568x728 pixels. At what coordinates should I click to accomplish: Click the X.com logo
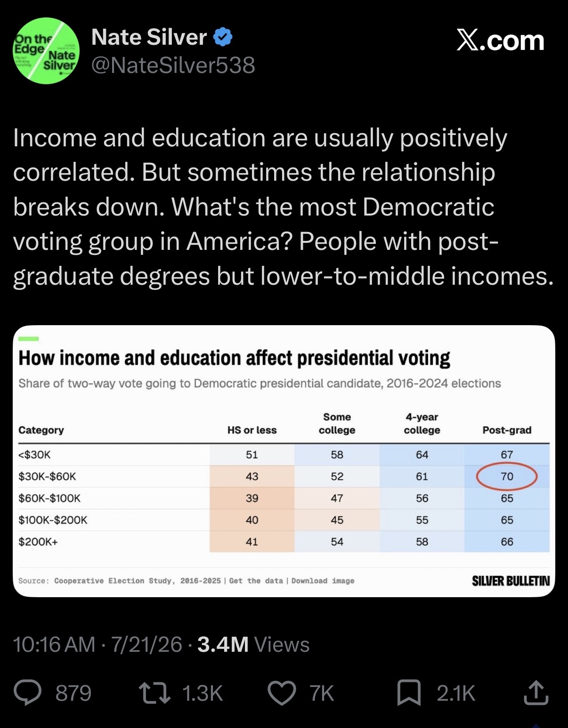(x=501, y=40)
